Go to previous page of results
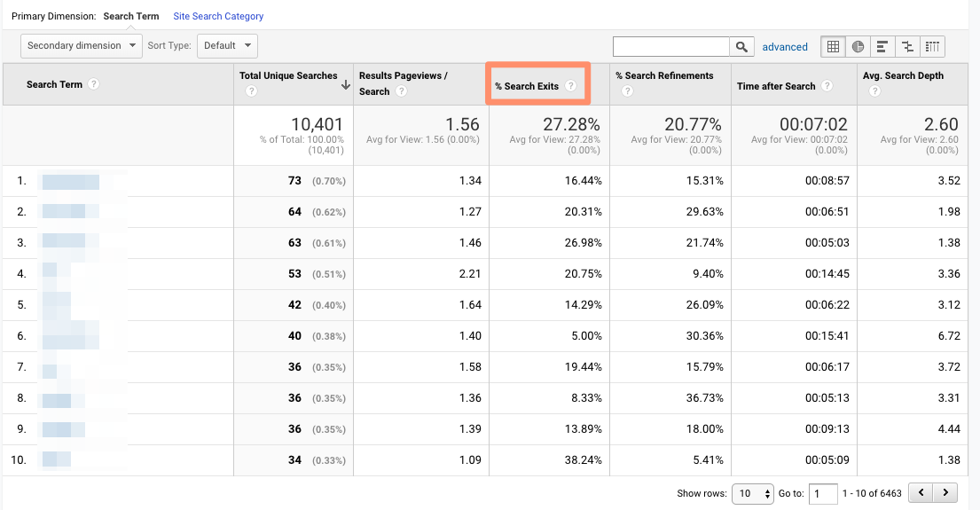The height and width of the screenshot is (510, 980). [x=921, y=492]
